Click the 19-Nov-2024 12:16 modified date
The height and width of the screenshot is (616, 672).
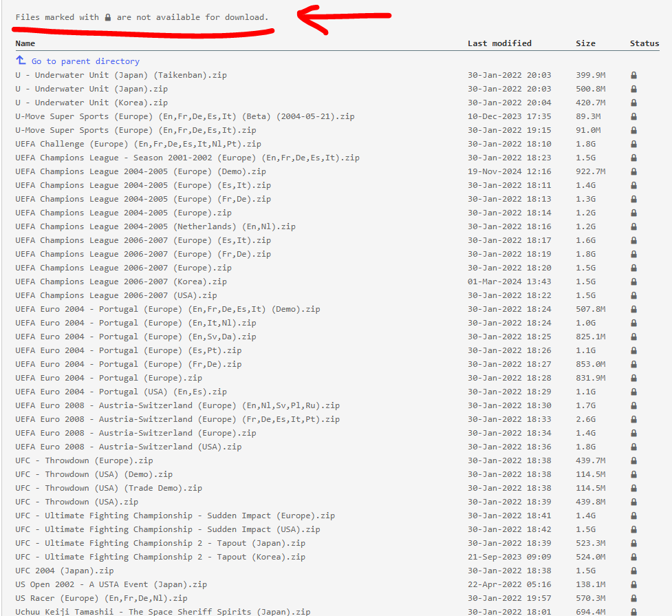tap(509, 171)
